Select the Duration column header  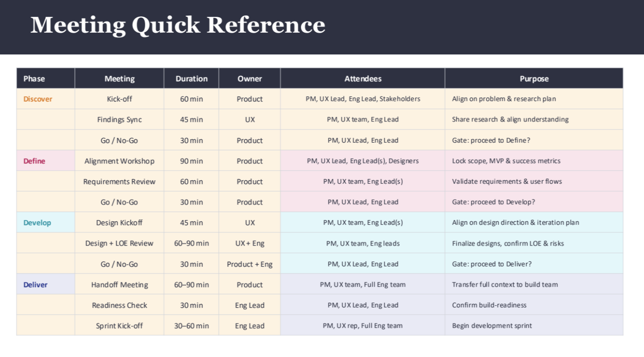click(191, 78)
